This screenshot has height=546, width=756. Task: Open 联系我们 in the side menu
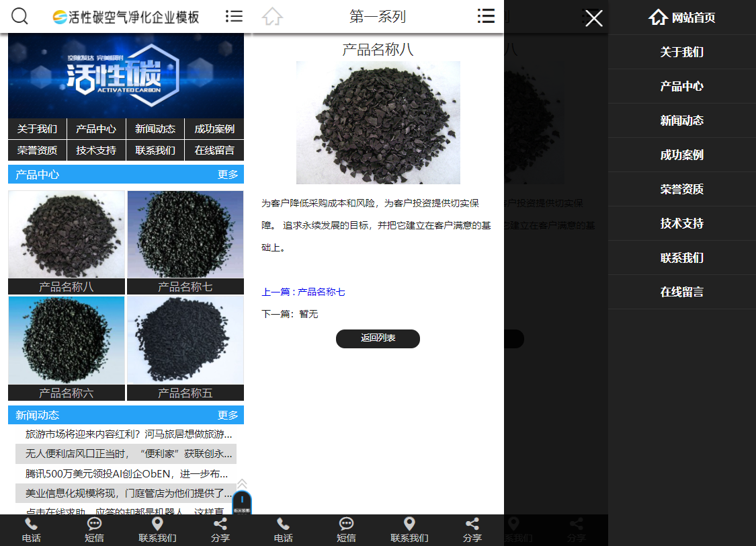click(x=682, y=258)
